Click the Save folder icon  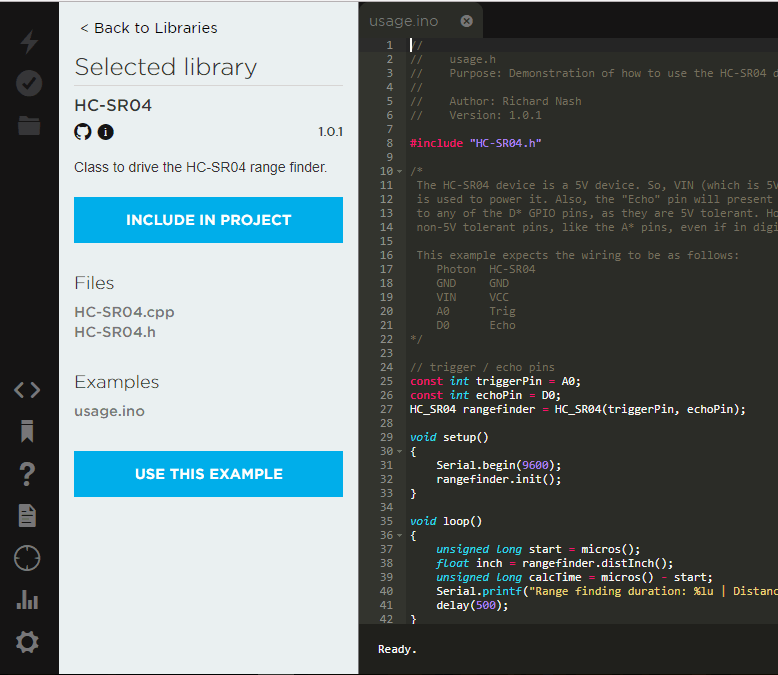coord(29,125)
